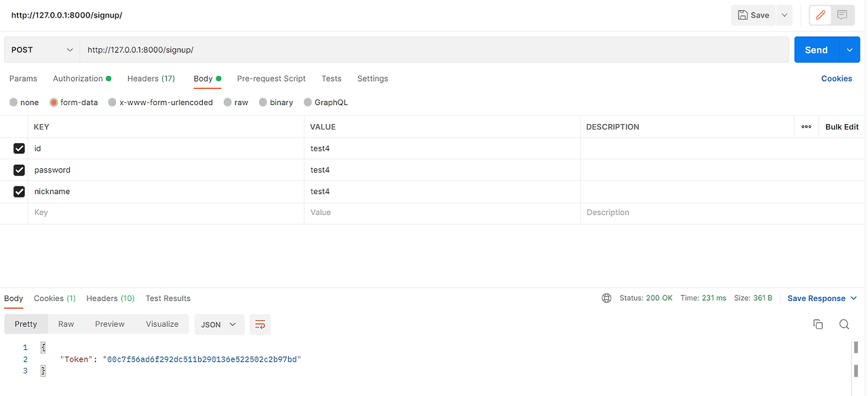Click the request URL field
Image resolution: width=868 pixels, height=396 pixels.
click(435, 50)
